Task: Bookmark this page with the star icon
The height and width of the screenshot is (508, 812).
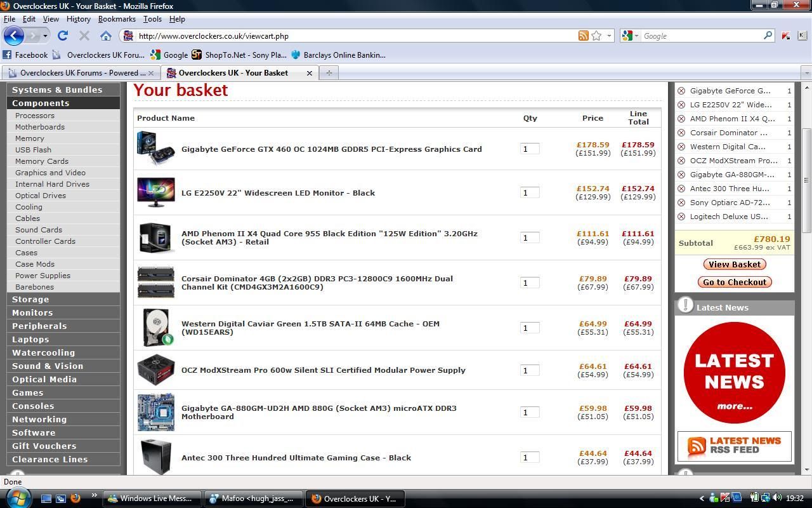Action: [x=596, y=36]
